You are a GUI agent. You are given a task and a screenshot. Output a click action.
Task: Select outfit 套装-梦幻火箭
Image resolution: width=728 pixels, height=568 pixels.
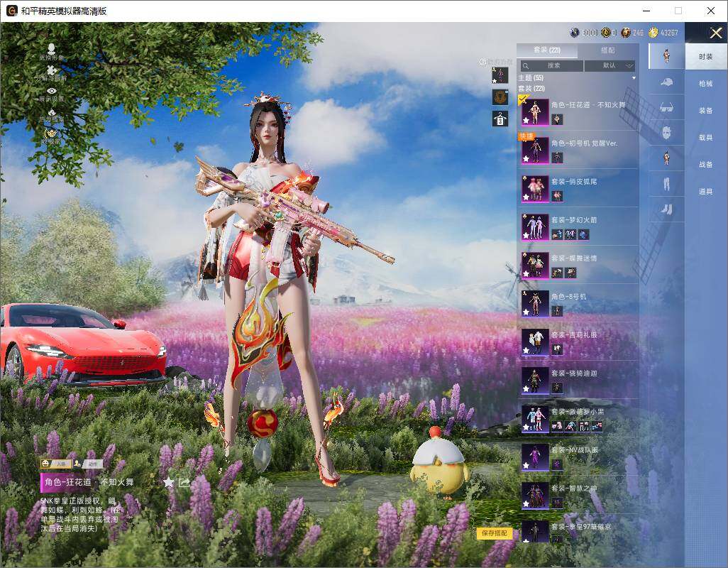(578, 226)
